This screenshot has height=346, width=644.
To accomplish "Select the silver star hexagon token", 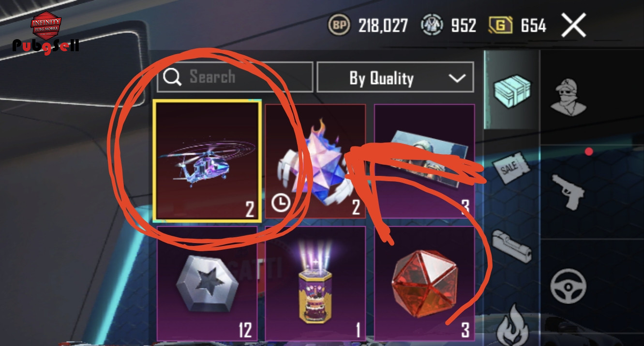I will coord(207,283).
